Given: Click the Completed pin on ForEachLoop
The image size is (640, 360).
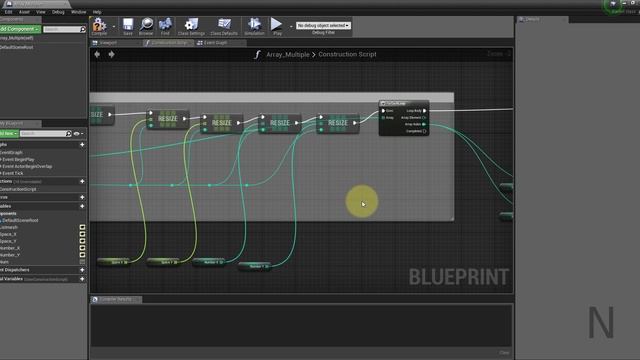Looking at the screenshot, I should [x=424, y=131].
